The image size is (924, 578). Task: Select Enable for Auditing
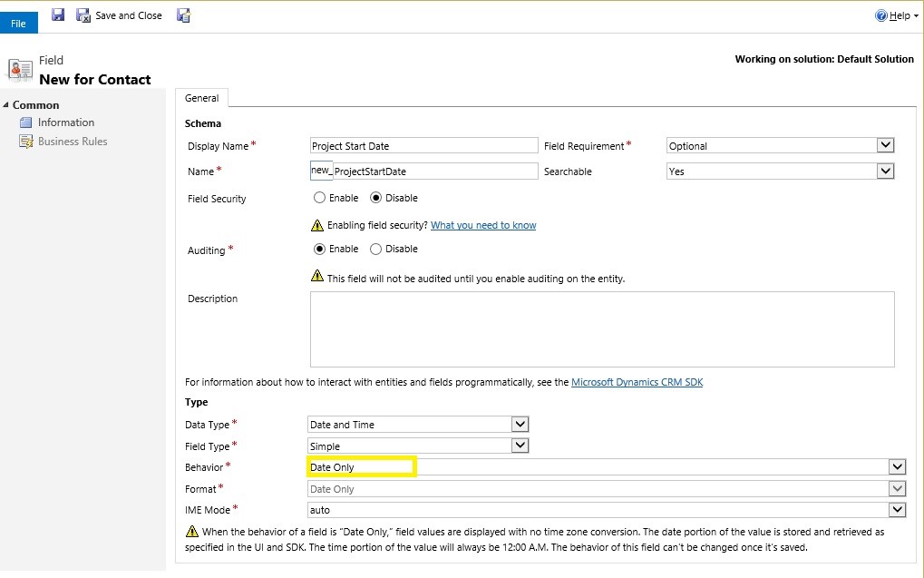click(319, 249)
